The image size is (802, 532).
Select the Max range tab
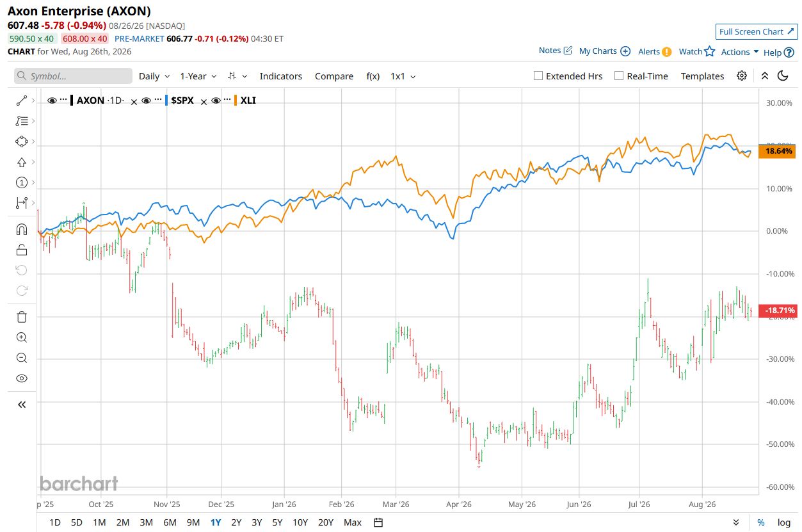coord(353,522)
